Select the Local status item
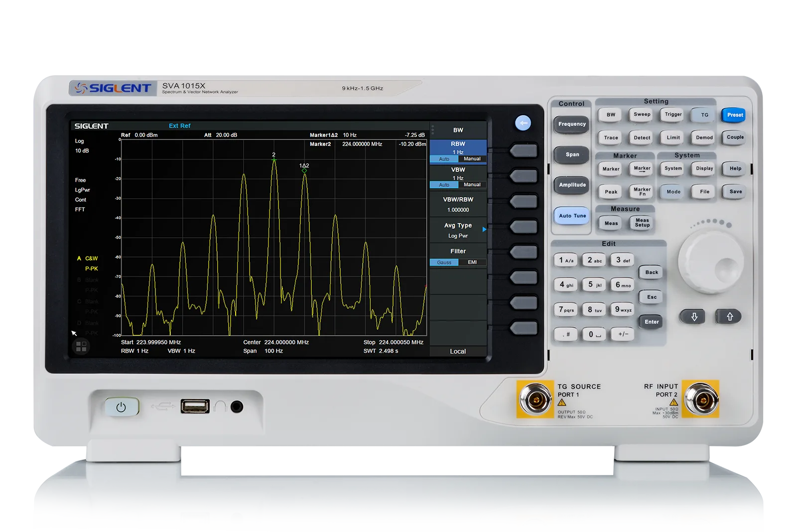The width and height of the screenshot is (797, 532). coord(458,351)
